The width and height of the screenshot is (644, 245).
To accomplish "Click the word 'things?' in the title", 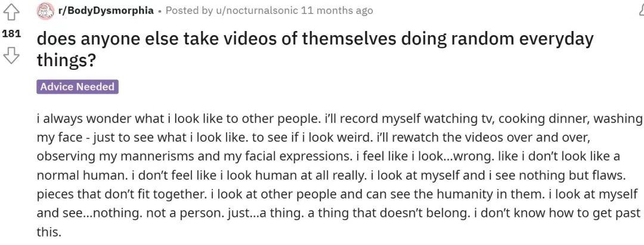I will 67,60.
